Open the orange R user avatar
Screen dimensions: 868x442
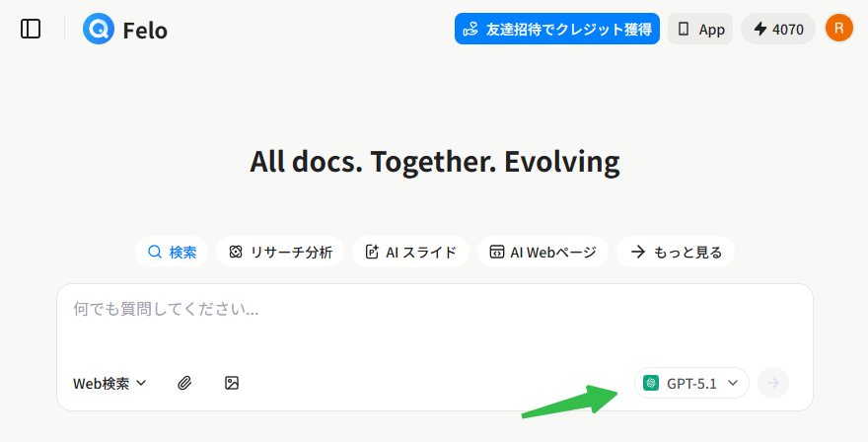838,29
